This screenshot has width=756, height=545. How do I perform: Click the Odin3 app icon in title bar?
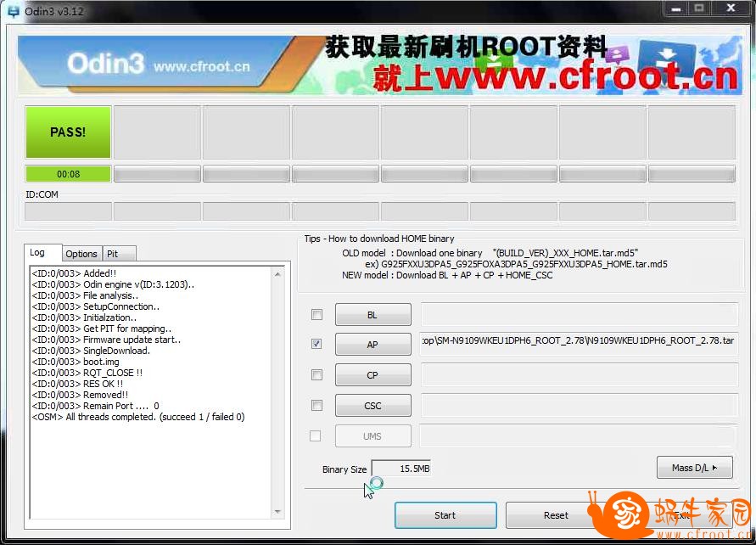[x=13, y=10]
